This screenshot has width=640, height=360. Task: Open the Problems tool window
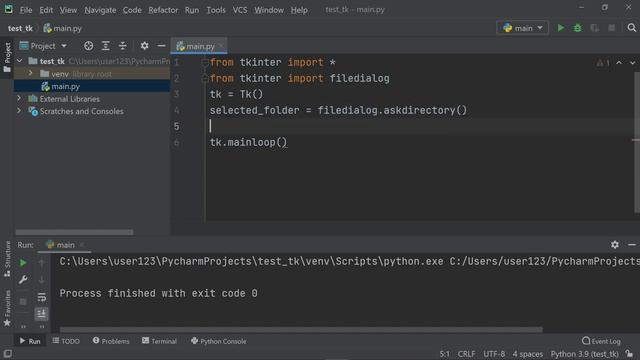(x=111, y=341)
